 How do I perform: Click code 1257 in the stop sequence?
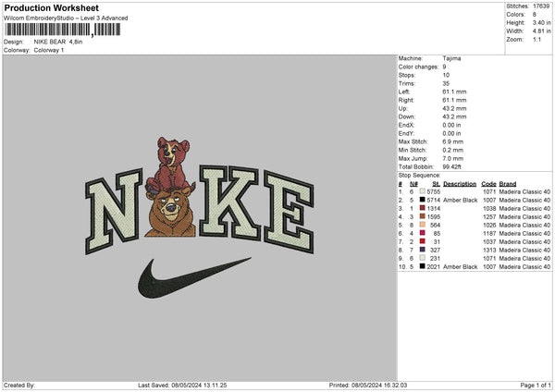489,217
